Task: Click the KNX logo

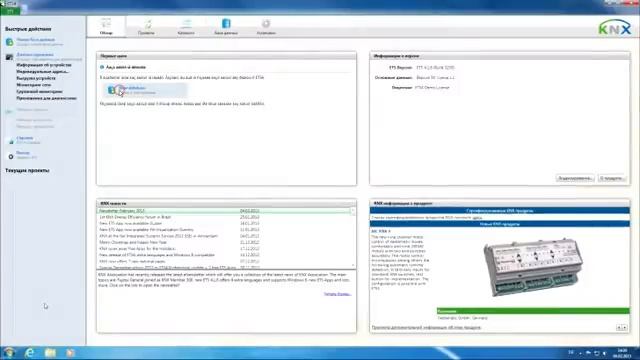Action: 615,27
